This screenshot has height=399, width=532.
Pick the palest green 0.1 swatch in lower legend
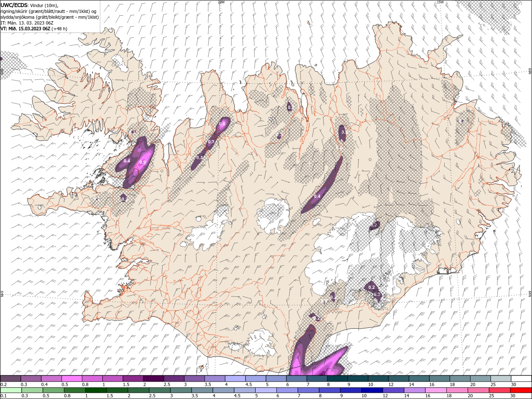click(x=11, y=390)
